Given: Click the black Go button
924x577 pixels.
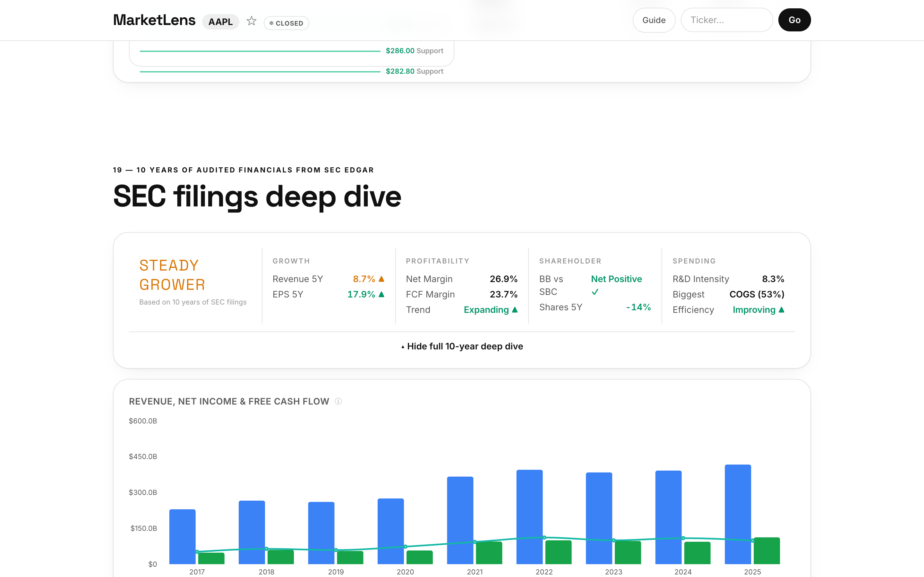Looking at the screenshot, I should (x=794, y=20).
